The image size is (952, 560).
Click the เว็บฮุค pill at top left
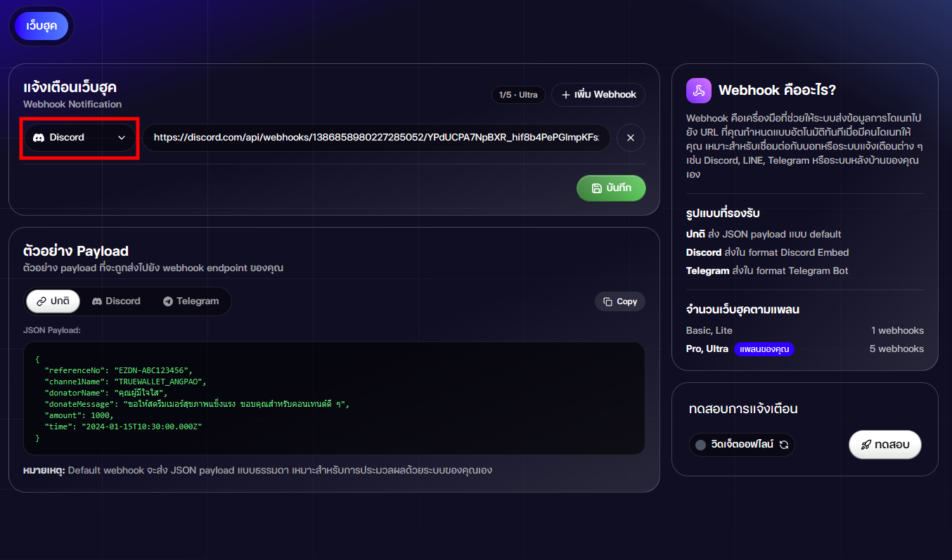(41, 26)
